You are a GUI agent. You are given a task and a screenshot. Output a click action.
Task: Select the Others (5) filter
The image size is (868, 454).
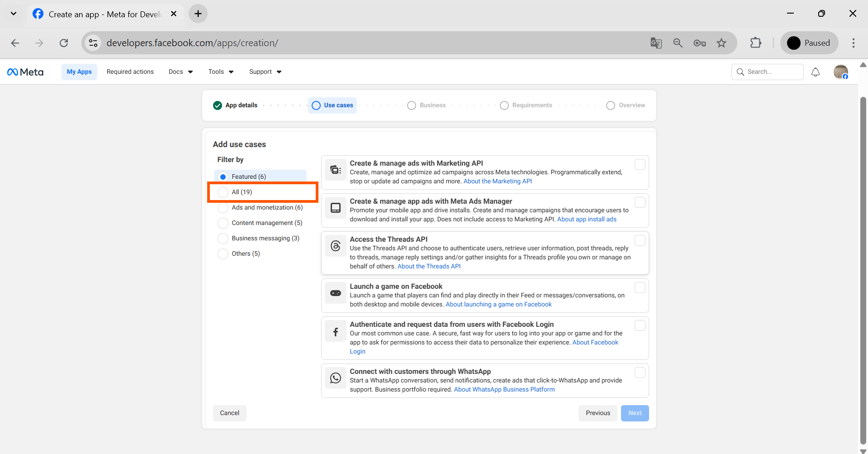[x=260, y=253]
